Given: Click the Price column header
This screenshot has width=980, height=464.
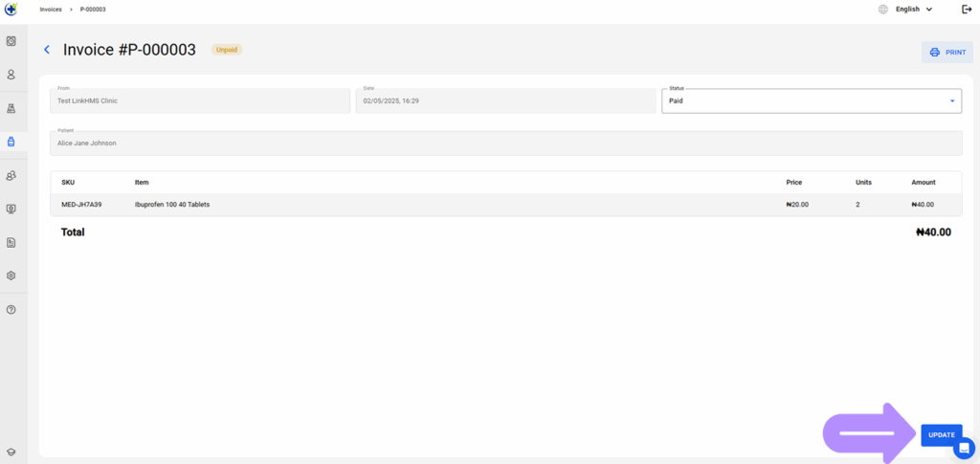Looking at the screenshot, I should 793,183.
